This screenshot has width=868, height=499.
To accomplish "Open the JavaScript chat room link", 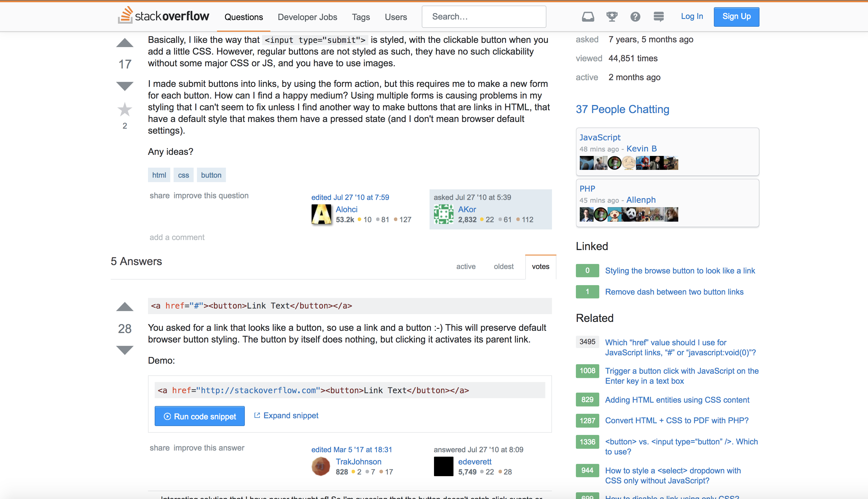I will (x=600, y=138).
